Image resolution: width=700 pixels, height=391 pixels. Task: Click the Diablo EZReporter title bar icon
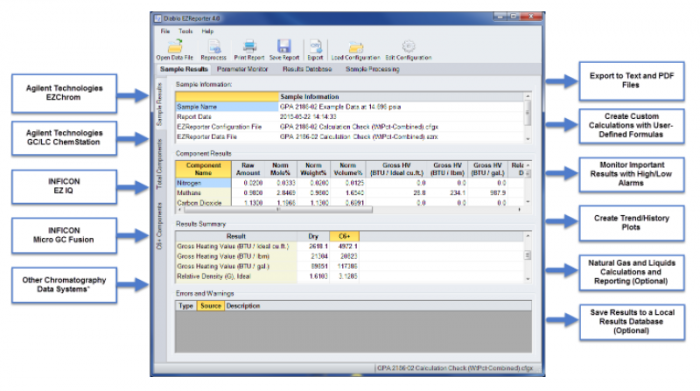(158, 18)
